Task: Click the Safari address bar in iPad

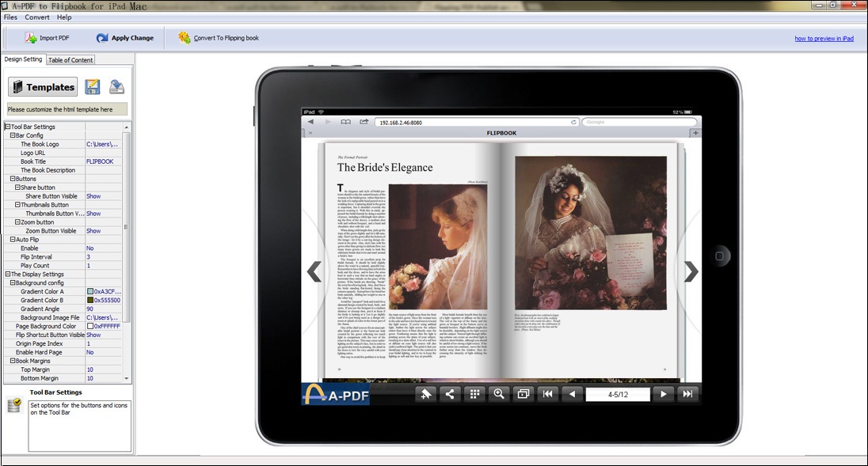Action: tap(477, 122)
